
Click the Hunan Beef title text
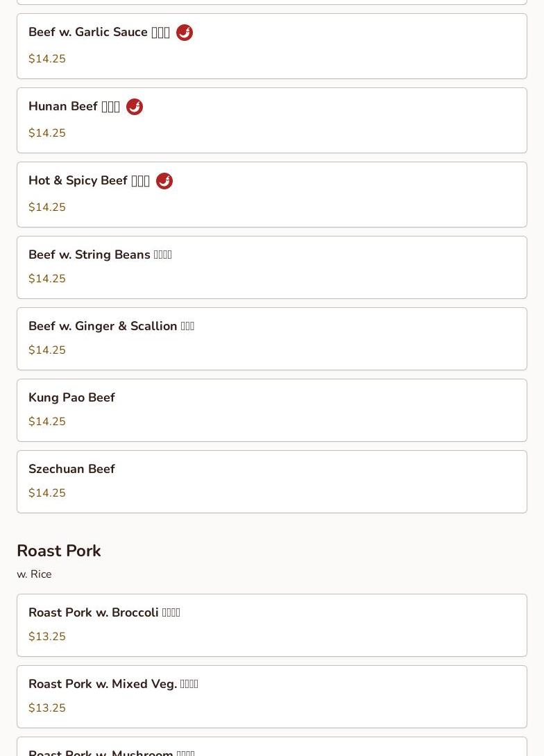click(63, 106)
